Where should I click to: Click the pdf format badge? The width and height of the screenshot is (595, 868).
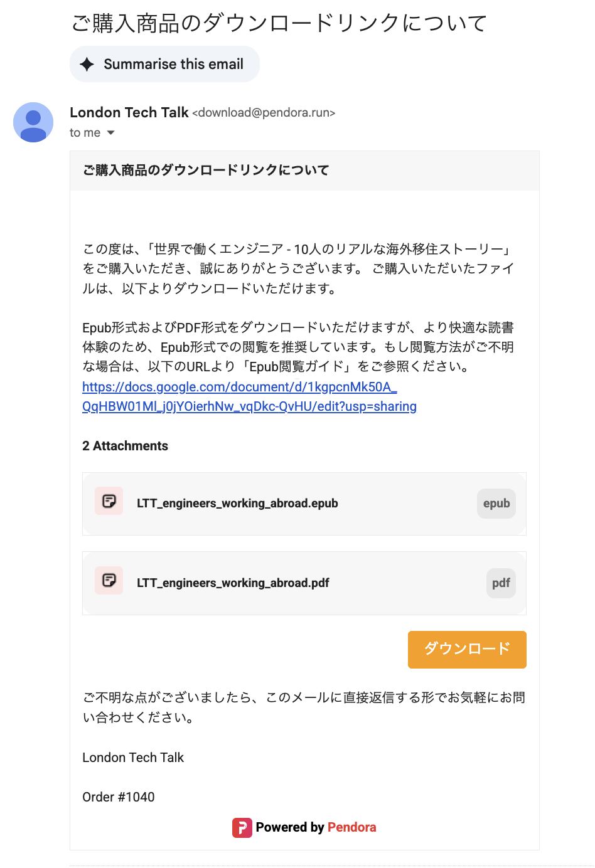pos(500,583)
